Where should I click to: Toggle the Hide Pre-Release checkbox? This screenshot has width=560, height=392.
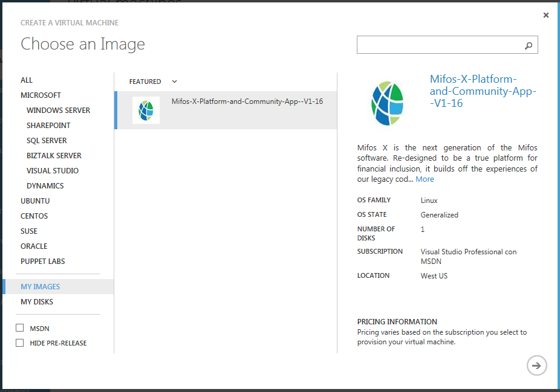click(20, 342)
